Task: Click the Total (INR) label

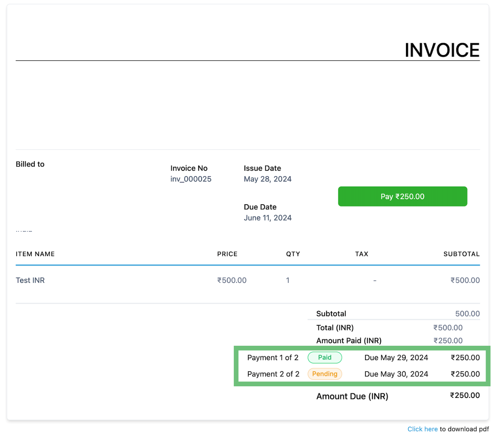Action: pos(335,328)
